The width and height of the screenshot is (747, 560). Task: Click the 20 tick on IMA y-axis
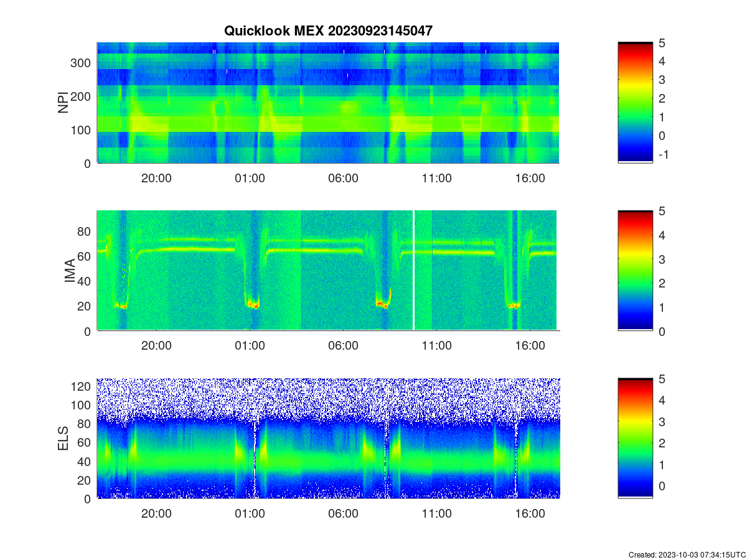coord(85,306)
